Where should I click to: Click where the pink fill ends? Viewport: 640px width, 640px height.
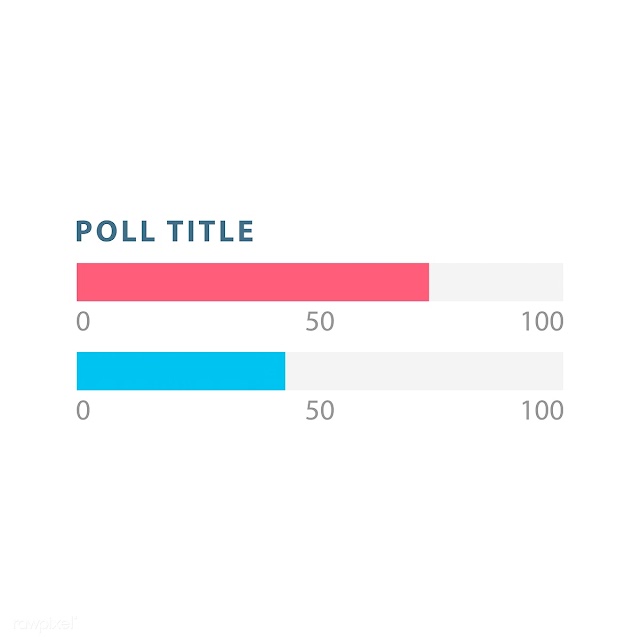point(429,282)
